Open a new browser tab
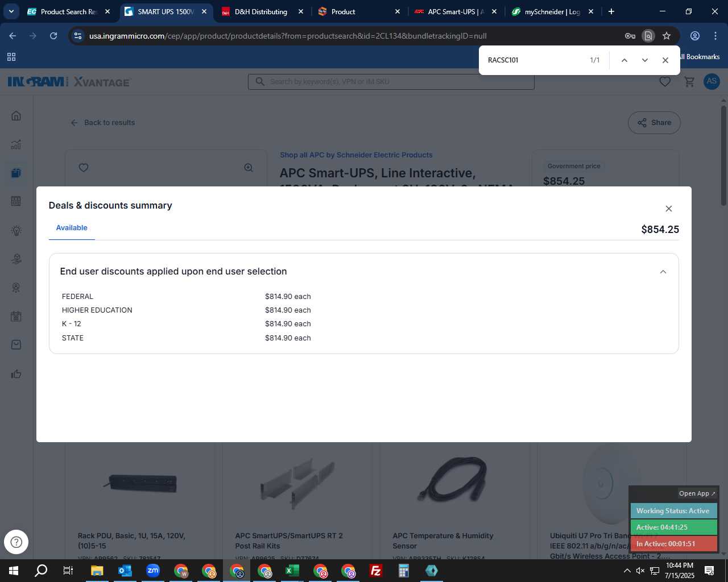Image resolution: width=728 pixels, height=582 pixels. 611,11
